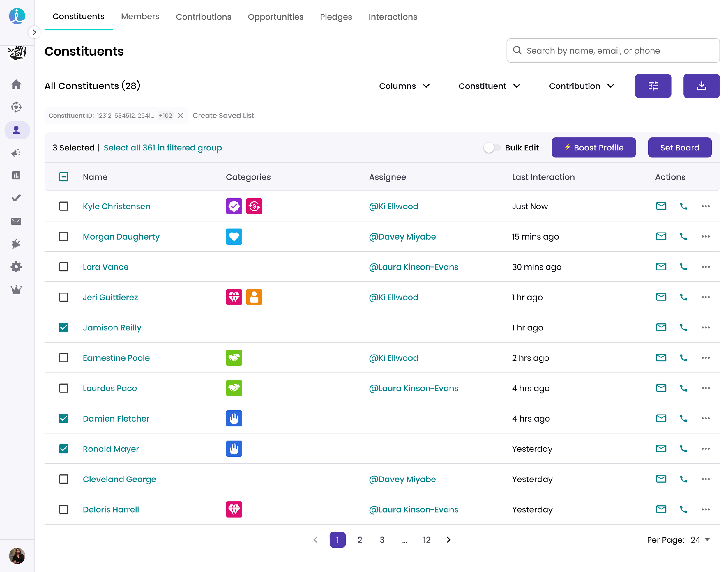This screenshot has height=572, width=728.
Task: Uncheck the Damien Fletcher row checkbox
Action: pos(64,419)
